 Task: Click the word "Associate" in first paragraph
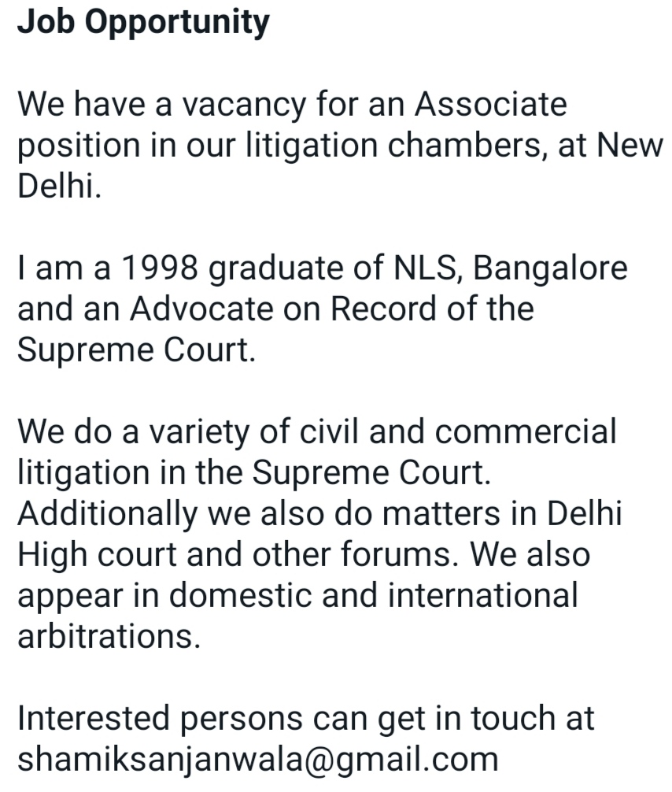(491, 105)
